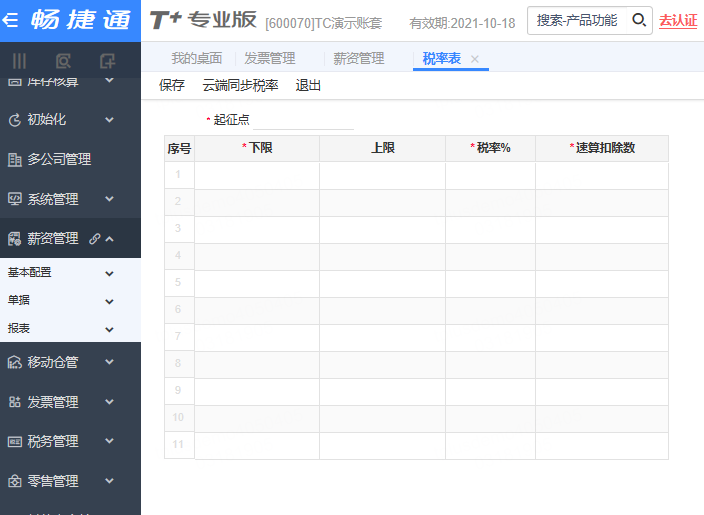Click the 多公司管理 building icon
Screen dimensions: 704x515
(x=15, y=159)
